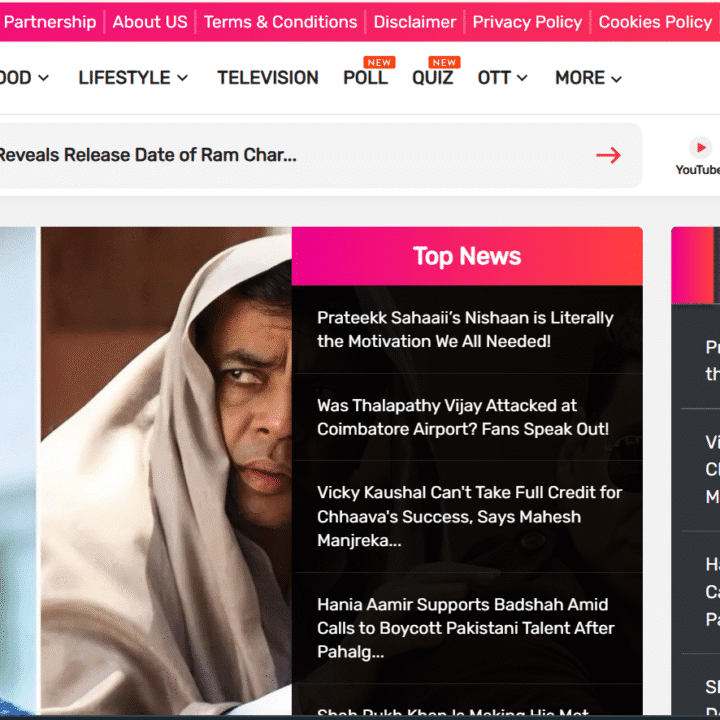720x720 pixels.
Task: Open the Privacy Policy link
Action: [527, 22]
